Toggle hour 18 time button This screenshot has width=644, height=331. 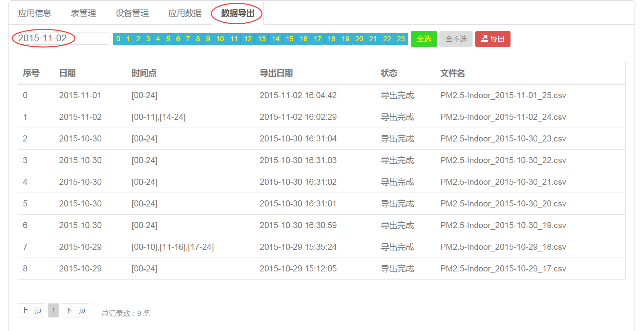point(331,39)
